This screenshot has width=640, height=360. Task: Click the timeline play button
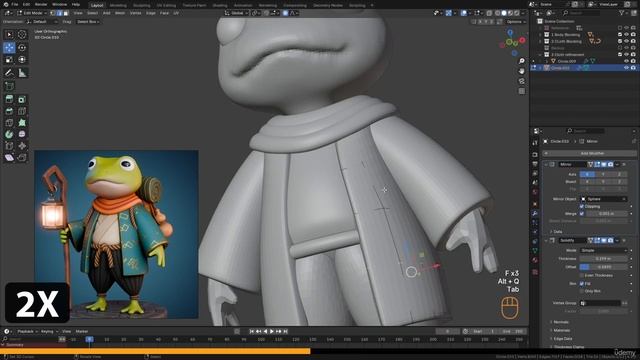[272, 331]
